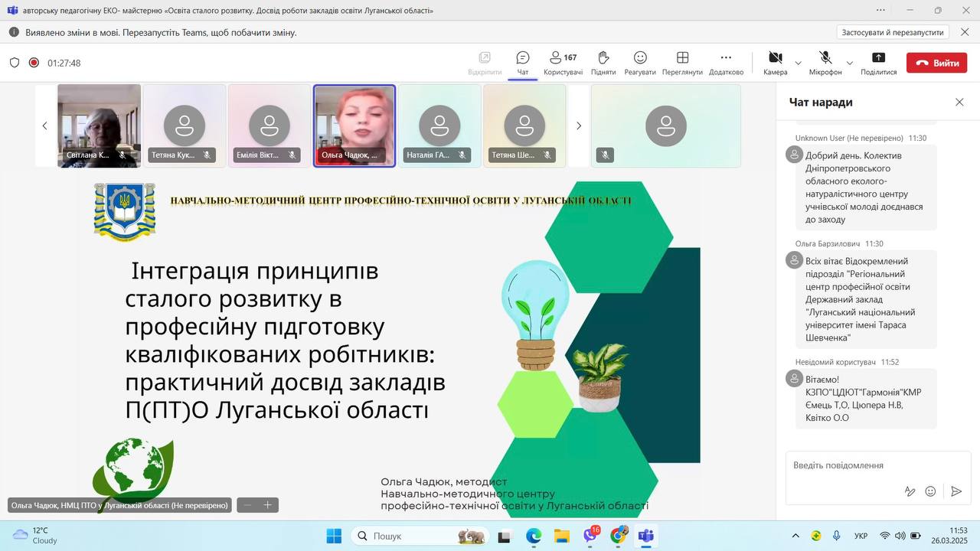Send the chat message with the arrow icon
Image resolution: width=980 pixels, height=551 pixels.
coord(956,491)
